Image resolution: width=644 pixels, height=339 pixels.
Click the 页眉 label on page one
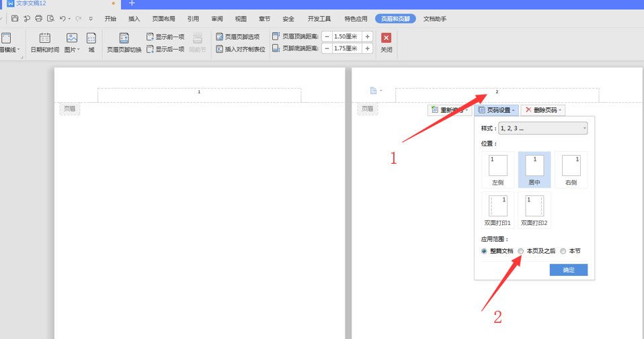(x=70, y=109)
